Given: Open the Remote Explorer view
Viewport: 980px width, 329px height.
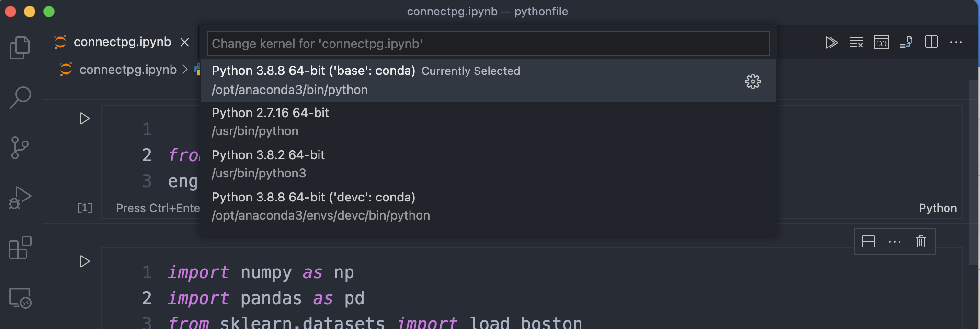Looking at the screenshot, I should (x=20, y=298).
